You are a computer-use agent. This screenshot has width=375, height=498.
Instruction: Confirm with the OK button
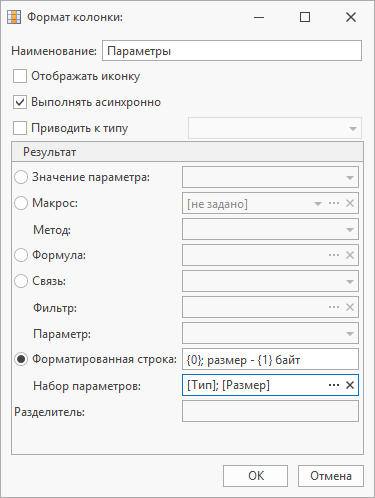click(x=256, y=476)
